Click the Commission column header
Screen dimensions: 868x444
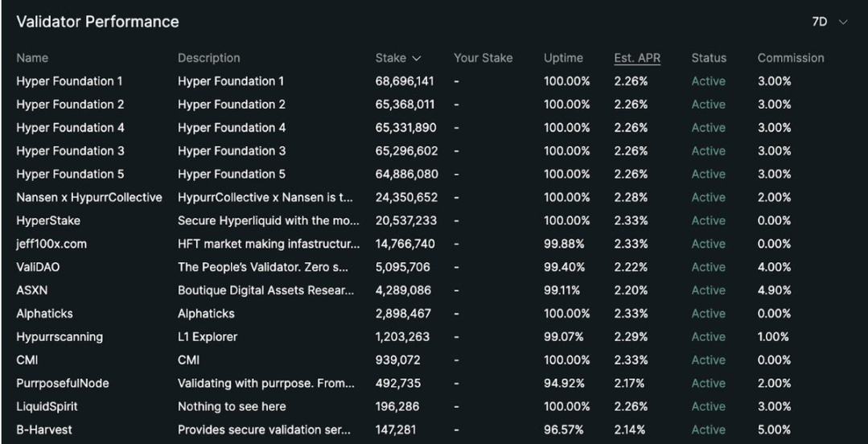tap(790, 58)
